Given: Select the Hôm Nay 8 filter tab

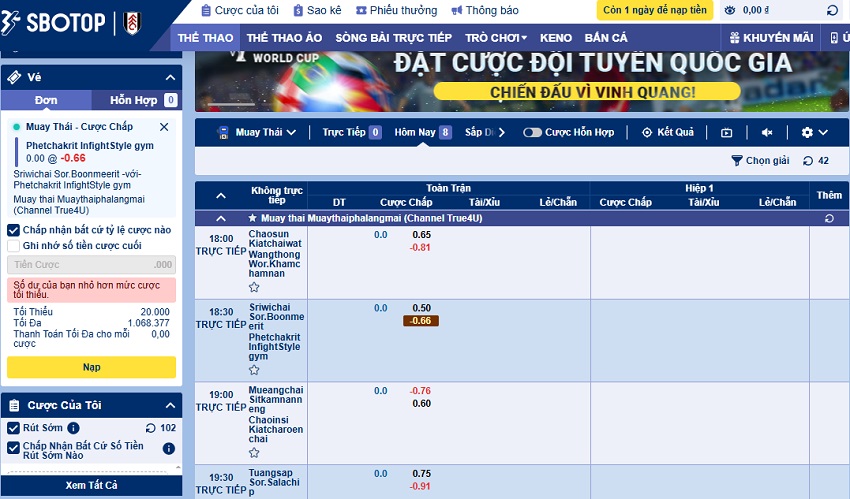Looking at the screenshot, I should (423, 132).
